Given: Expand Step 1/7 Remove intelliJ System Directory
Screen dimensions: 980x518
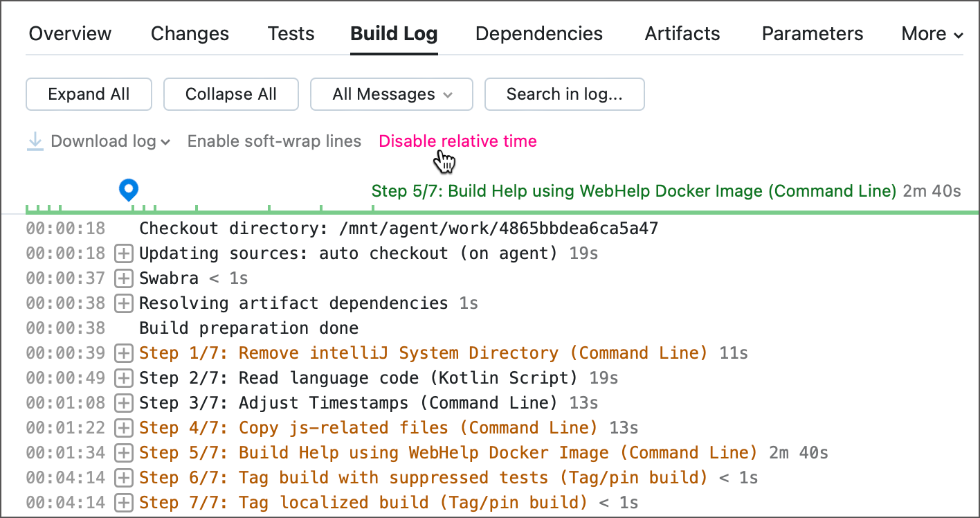Looking at the screenshot, I should point(123,353).
